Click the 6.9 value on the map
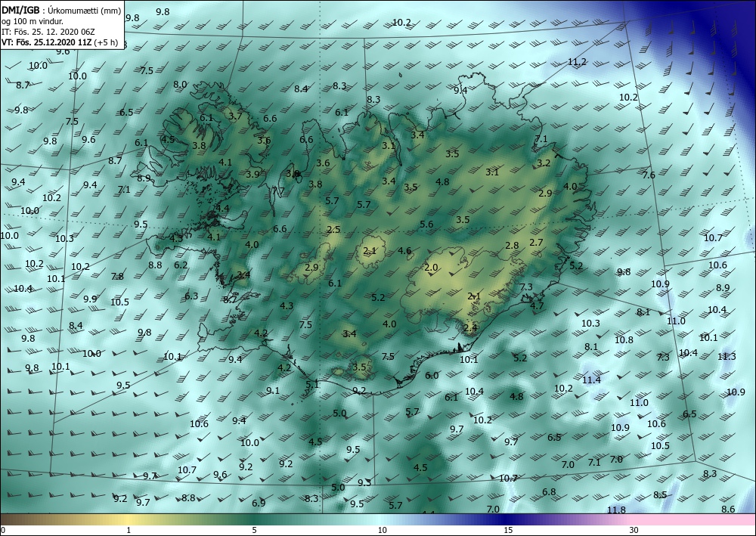 click(259, 503)
